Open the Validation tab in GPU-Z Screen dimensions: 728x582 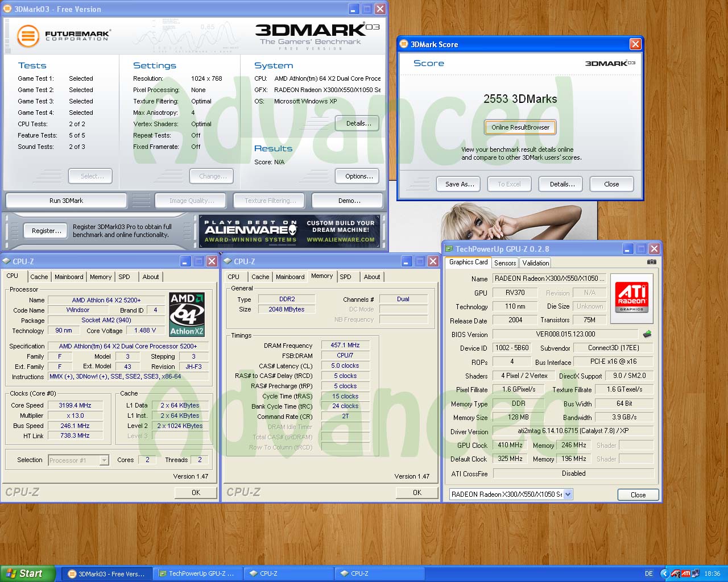click(536, 263)
